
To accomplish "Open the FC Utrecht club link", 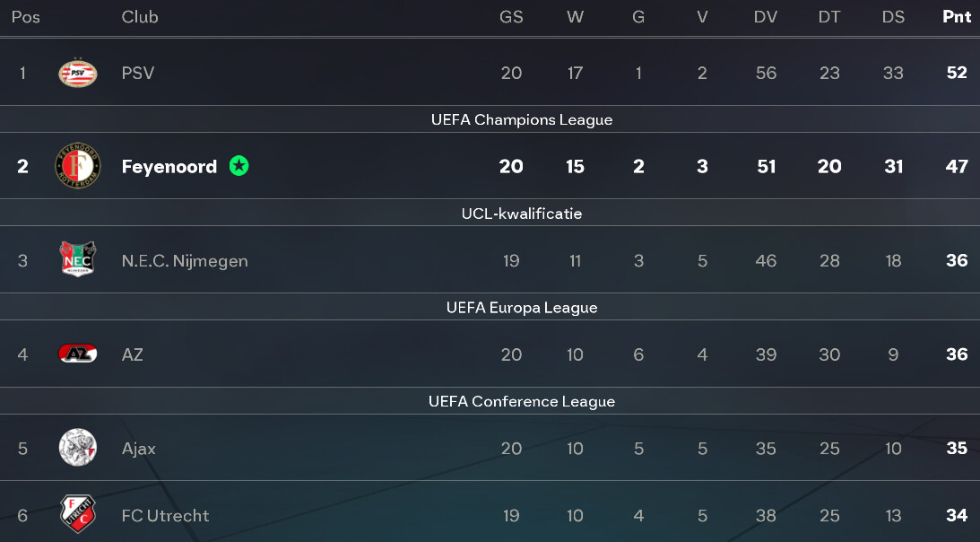I will [165, 516].
